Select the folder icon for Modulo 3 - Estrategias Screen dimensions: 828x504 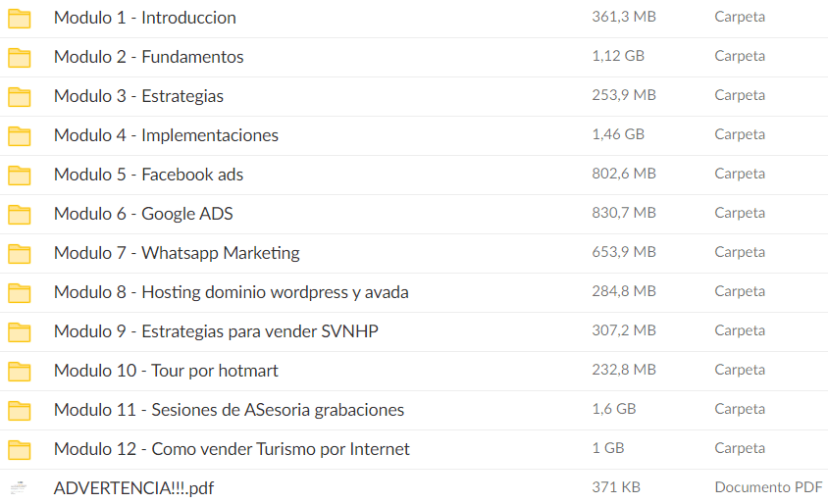(20, 96)
